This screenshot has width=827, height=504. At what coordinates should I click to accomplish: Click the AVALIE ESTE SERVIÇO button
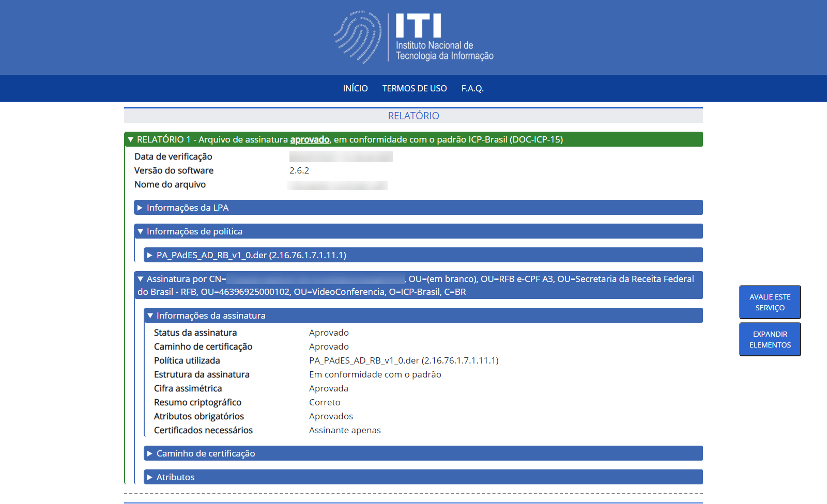770,302
